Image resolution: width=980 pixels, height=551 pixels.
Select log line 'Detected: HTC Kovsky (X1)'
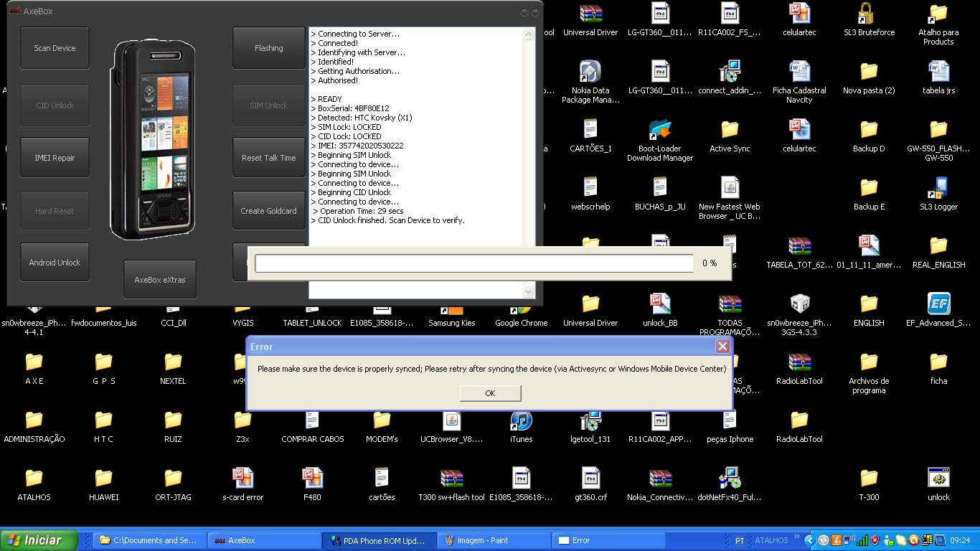pos(362,118)
